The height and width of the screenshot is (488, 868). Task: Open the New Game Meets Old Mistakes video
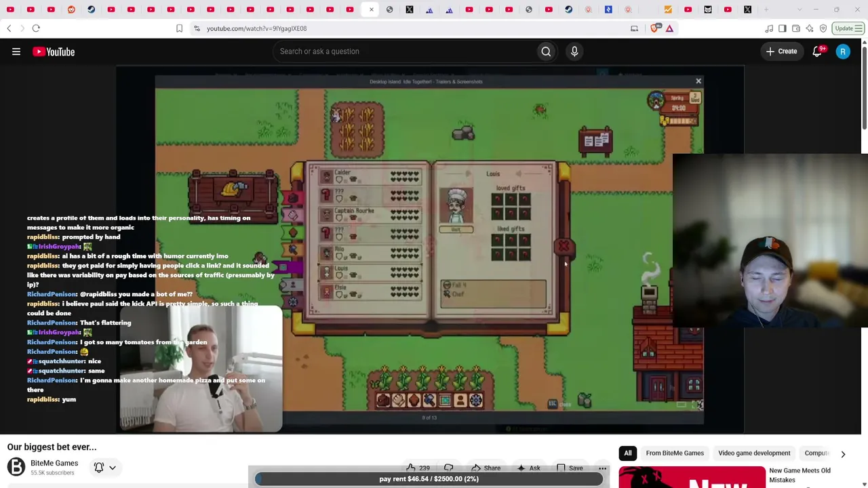point(800,475)
